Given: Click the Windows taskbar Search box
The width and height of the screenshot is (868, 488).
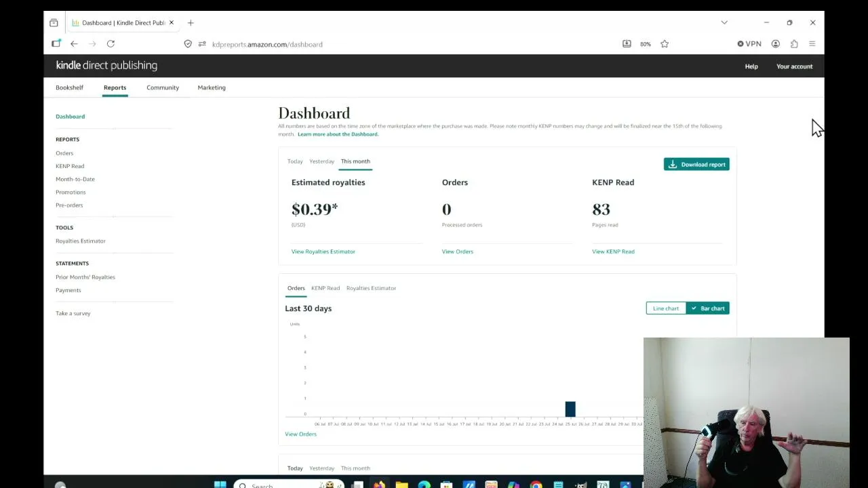Looking at the screenshot, I should point(288,485).
